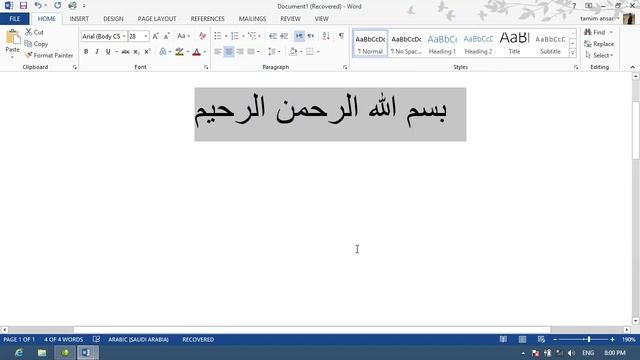Screen dimensions: 640x360
Task: Toggle bold formatting
Action: click(86, 52)
